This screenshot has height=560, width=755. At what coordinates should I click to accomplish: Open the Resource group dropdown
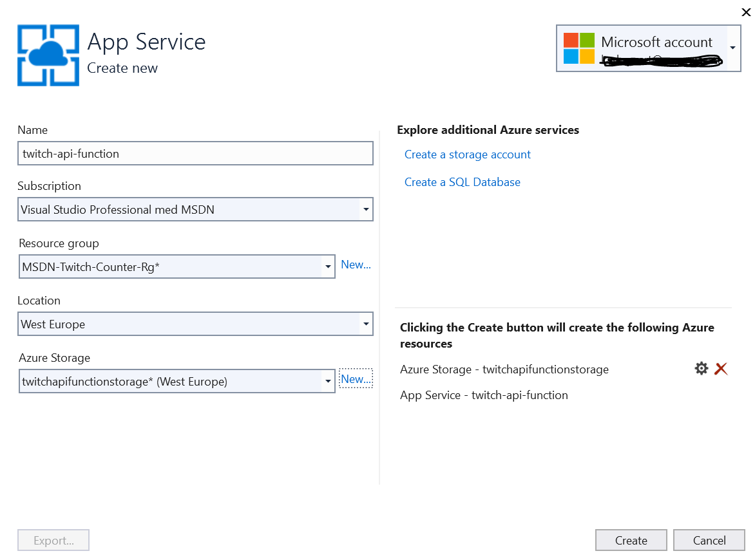pos(177,266)
